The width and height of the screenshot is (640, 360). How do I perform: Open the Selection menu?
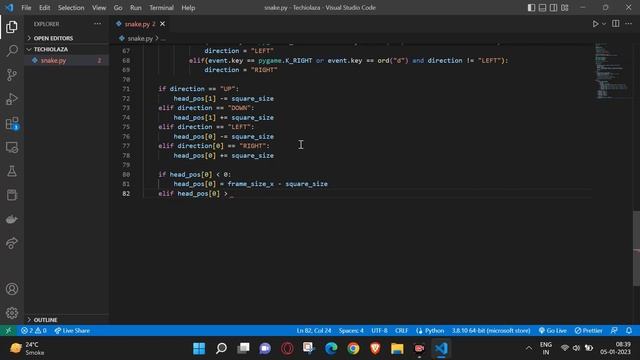(71, 8)
